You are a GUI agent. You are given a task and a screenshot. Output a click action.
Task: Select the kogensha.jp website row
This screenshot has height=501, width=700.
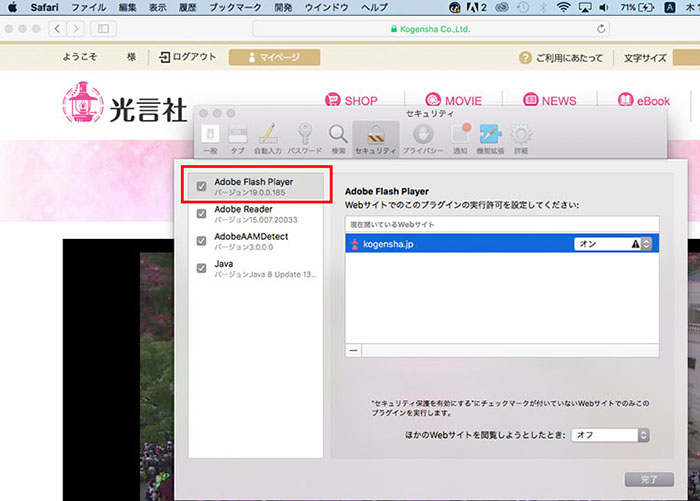click(x=502, y=244)
